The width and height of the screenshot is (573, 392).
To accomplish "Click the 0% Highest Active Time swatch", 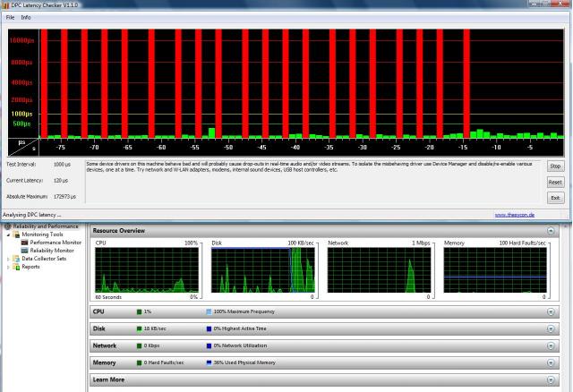I will point(209,328).
